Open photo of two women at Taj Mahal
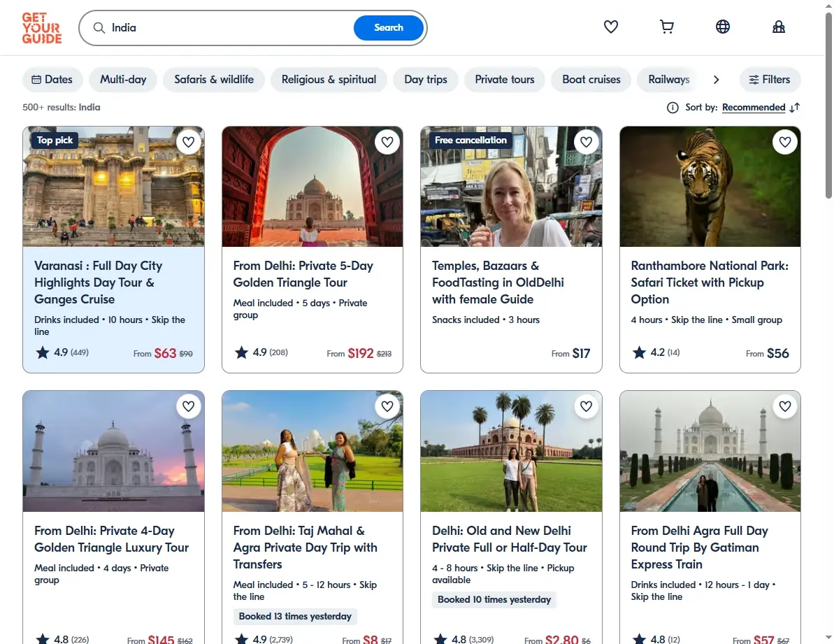Viewport: 834px width, 644px height. pyautogui.click(x=312, y=452)
